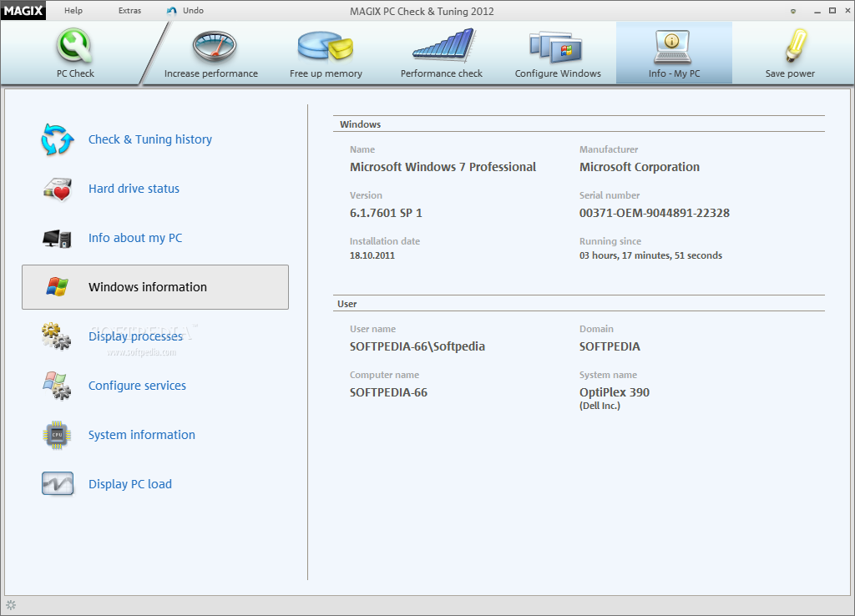Click the Undo menu label
This screenshot has width=855, height=616.
click(193, 10)
